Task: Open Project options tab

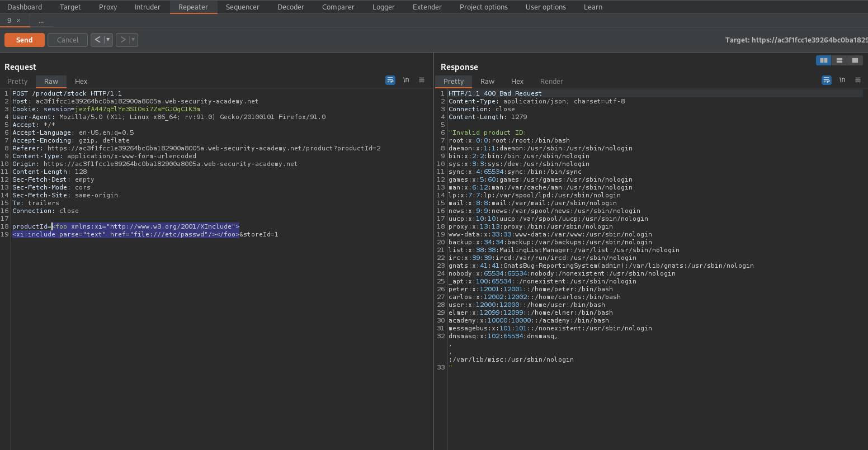Action: coord(484,7)
